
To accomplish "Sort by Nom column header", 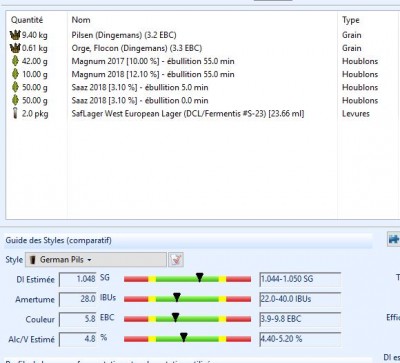I will point(81,20).
